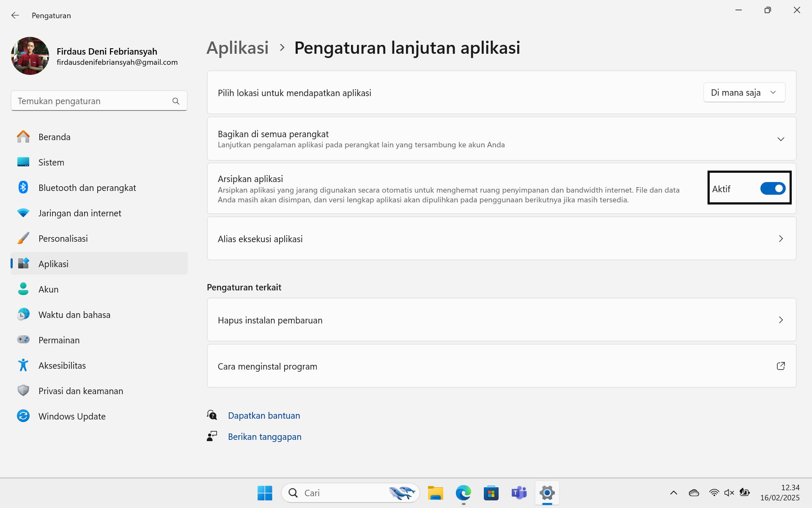
Task: Launch Microsoft Edge from the taskbar
Action: pos(463,493)
